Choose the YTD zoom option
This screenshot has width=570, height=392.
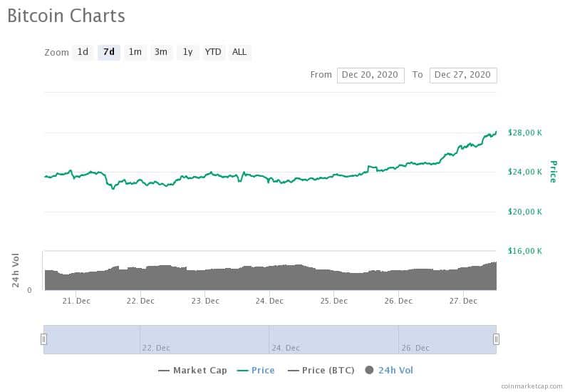213,52
